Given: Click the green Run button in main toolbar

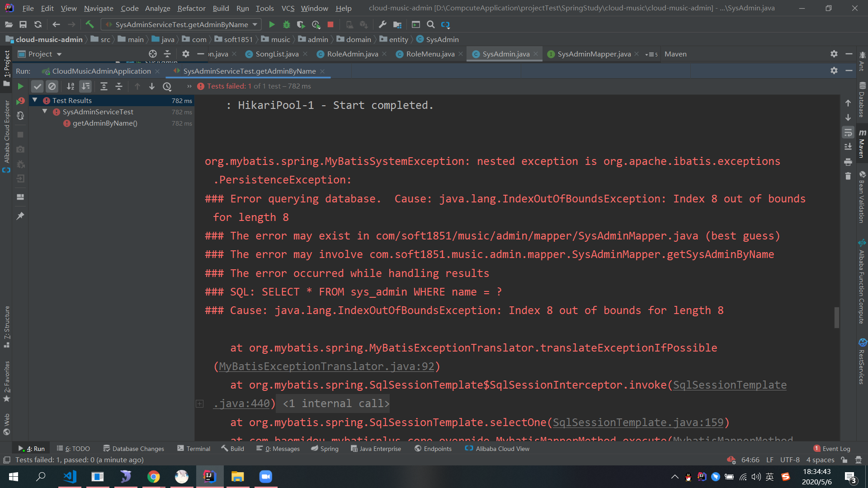Looking at the screenshot, I should (272, 24).
